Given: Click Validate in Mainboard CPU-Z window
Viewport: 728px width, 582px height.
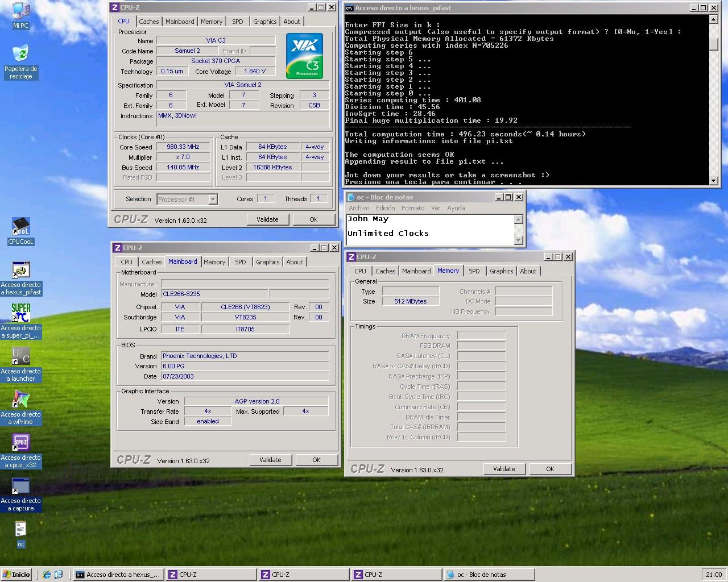Looking at the screenshot, I should click(x=270, y=460).
